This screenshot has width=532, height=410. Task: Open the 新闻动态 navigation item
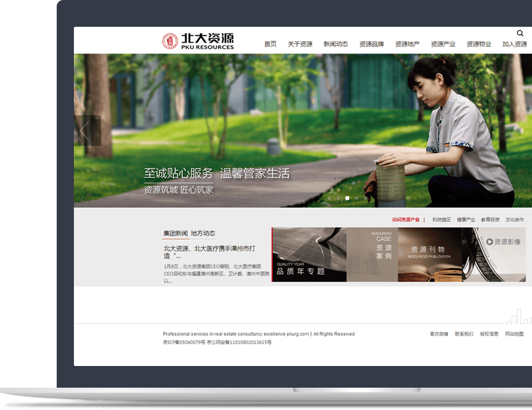(335, 44)
